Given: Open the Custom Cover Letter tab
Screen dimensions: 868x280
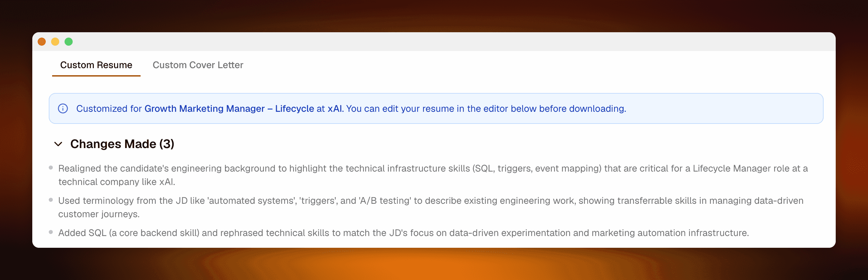Looking at the screenshot, I should [198, 65].
